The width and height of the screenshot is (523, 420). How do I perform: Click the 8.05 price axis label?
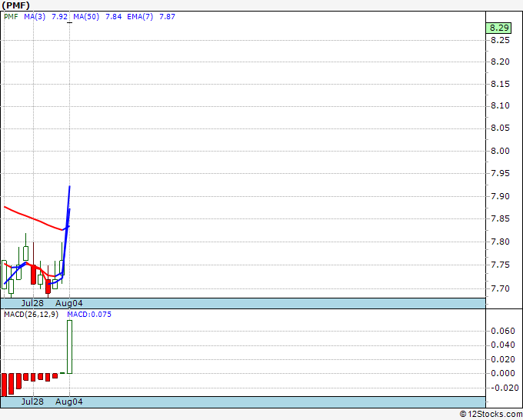(x=501, y=128)
